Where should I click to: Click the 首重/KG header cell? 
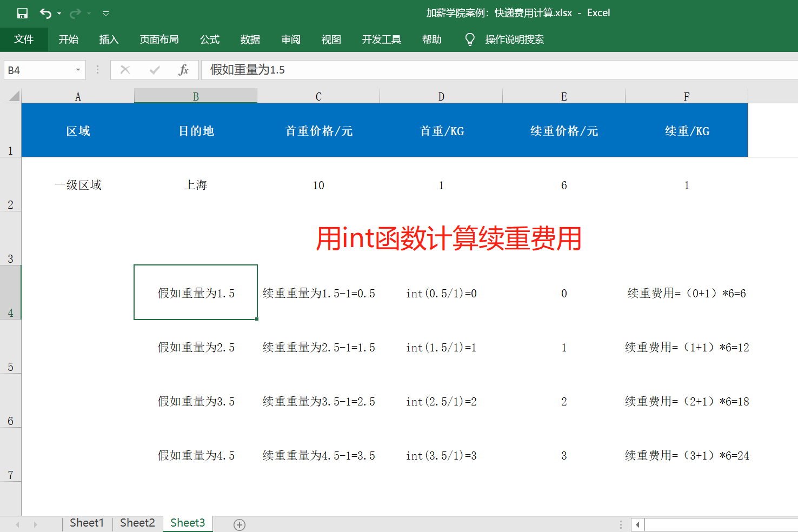[x=441, y=130]
